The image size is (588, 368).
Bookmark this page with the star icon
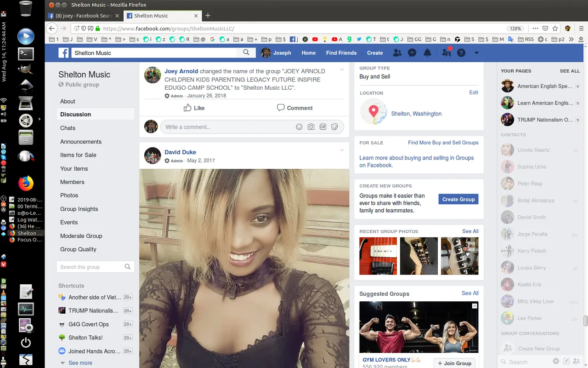555,28
